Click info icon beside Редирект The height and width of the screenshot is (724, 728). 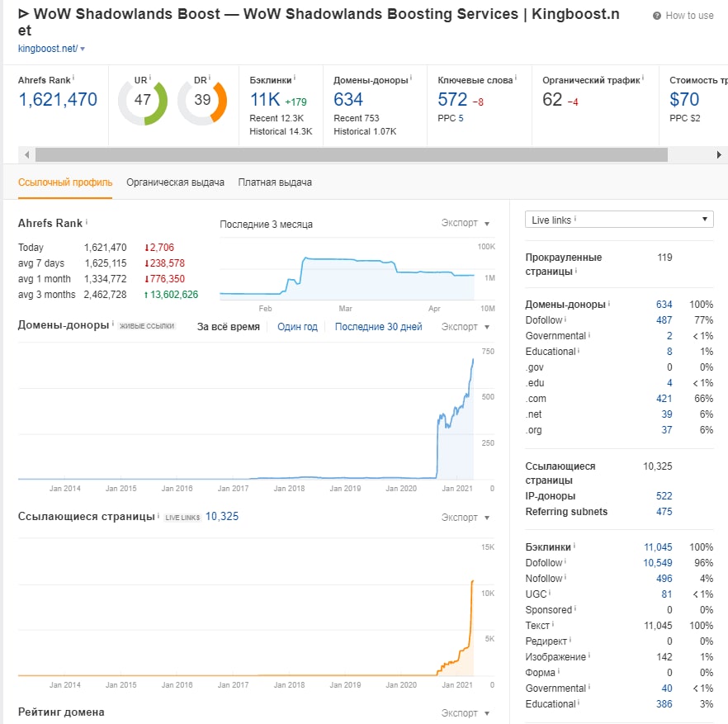click(x=570, y=640)
